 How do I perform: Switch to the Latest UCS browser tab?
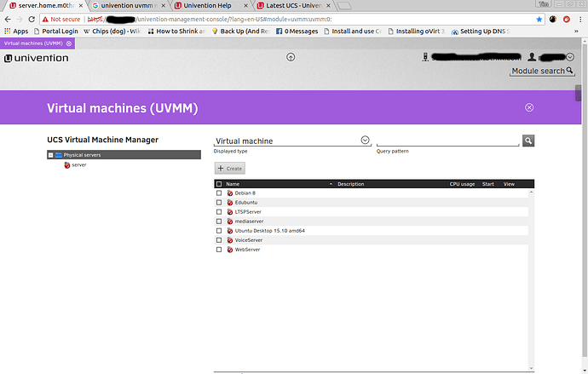[293, 6]
